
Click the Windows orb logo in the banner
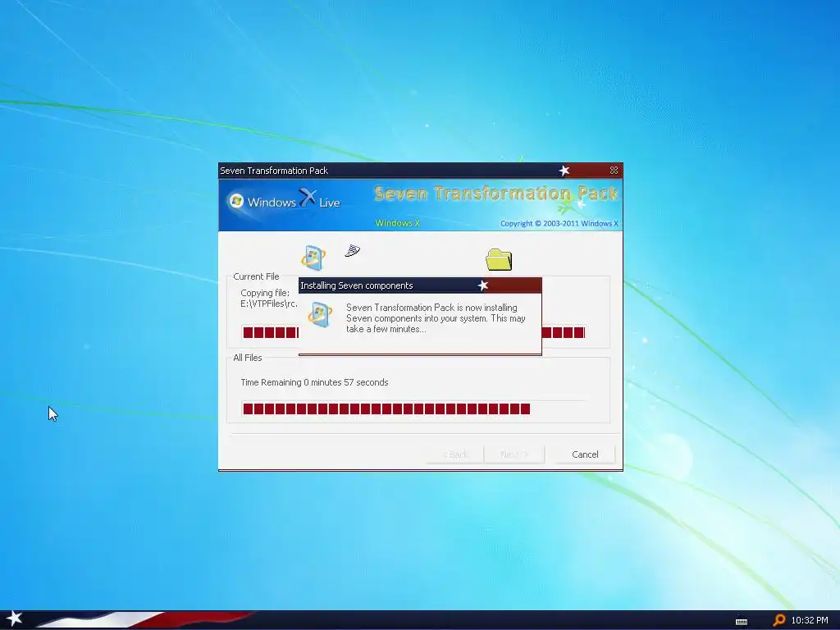click(236, 201)
